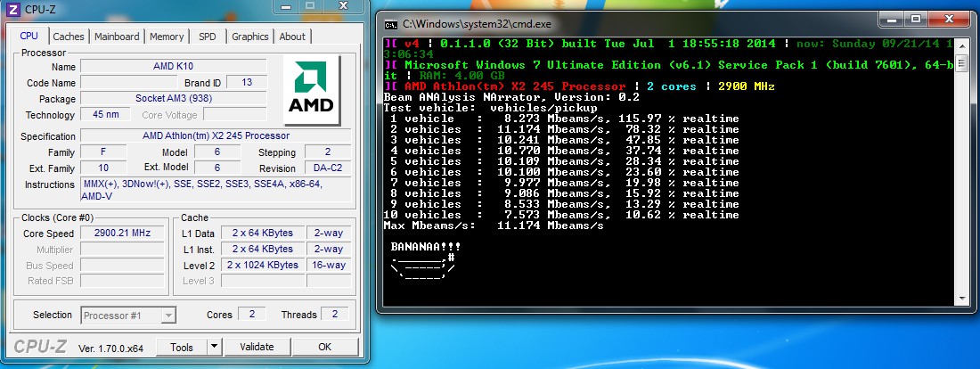Click the Ext. Family value 10
980x369 pixels.
[103, 168]
